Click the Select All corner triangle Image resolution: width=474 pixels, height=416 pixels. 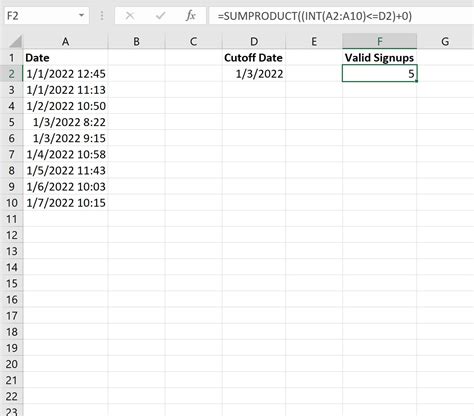[15, 42]
